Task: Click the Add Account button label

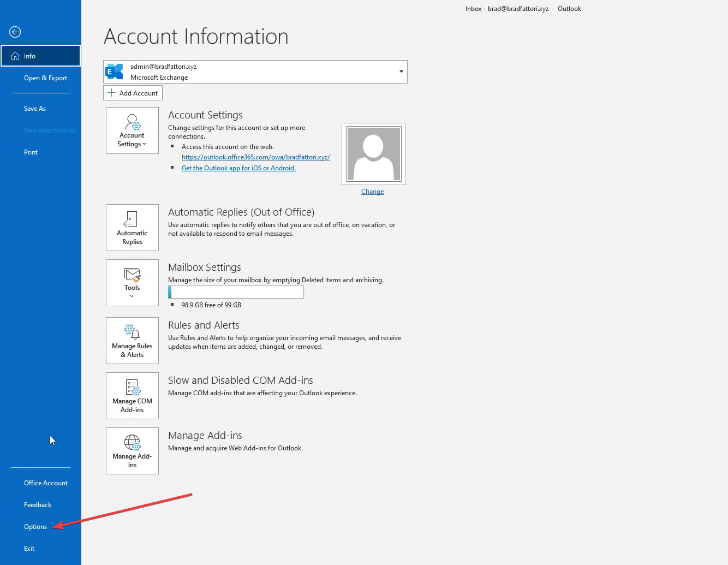Action: click(139, 93)
